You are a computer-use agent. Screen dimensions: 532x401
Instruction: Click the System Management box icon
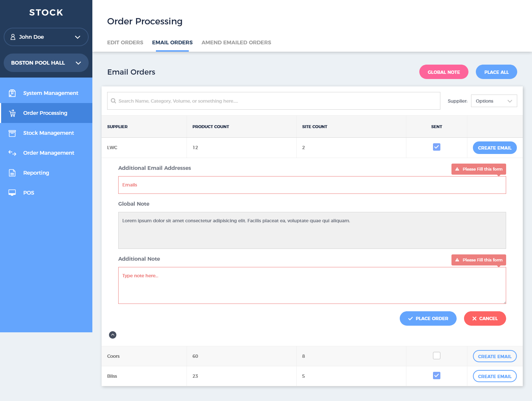tap(12, 93)
